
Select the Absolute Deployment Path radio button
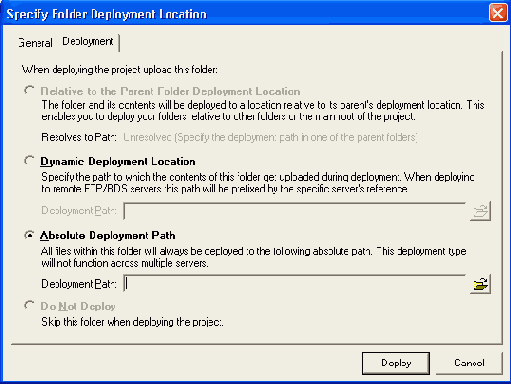(x=29, y=235)
